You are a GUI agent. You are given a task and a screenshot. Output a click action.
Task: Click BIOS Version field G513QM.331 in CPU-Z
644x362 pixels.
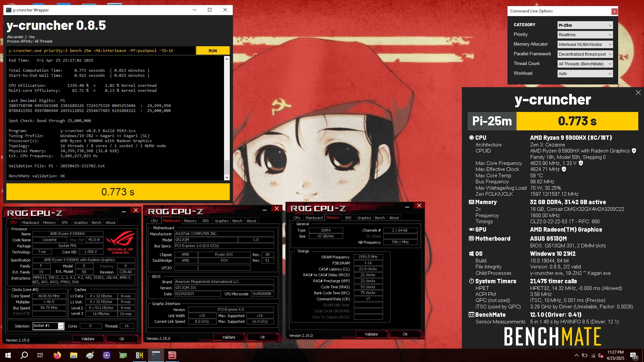pos(224,288)
